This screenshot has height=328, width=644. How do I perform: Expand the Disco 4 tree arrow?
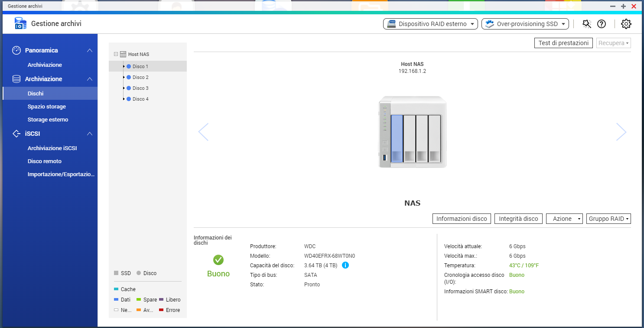(x=124, y=99)
